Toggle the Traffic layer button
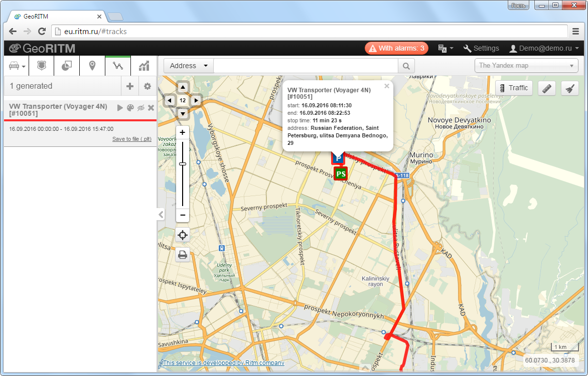This screenshot has width=588, height=376. [x=514, y=88]
